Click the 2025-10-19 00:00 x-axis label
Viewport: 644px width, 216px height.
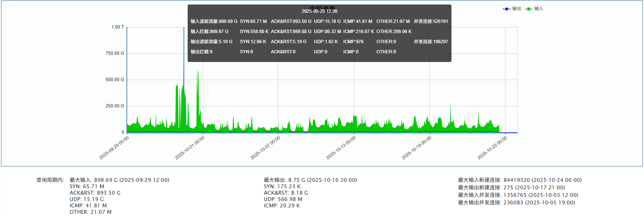[417, 148]
